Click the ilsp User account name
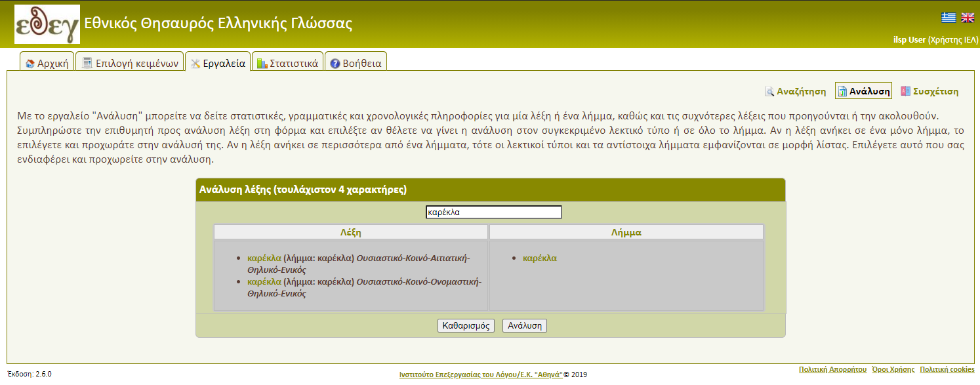Image resolution: width=980 pixels, height=385 pixels. pyautogui.click(x=909, y=40)
